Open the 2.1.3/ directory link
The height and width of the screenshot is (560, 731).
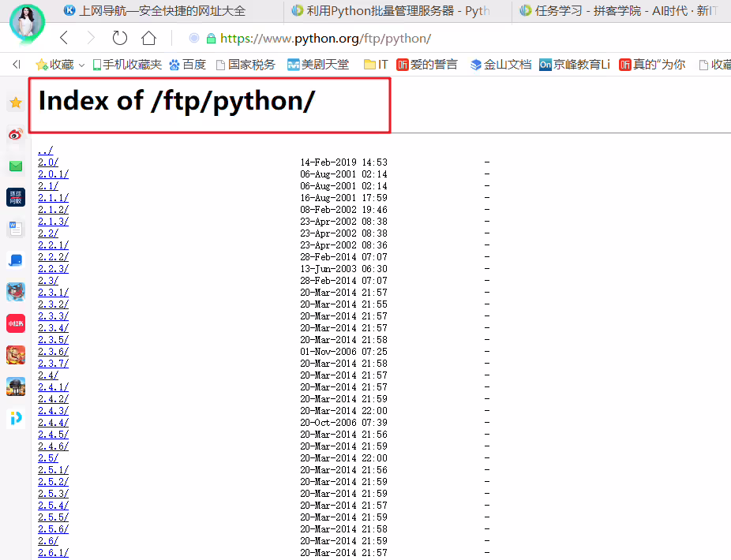point(53,222)
